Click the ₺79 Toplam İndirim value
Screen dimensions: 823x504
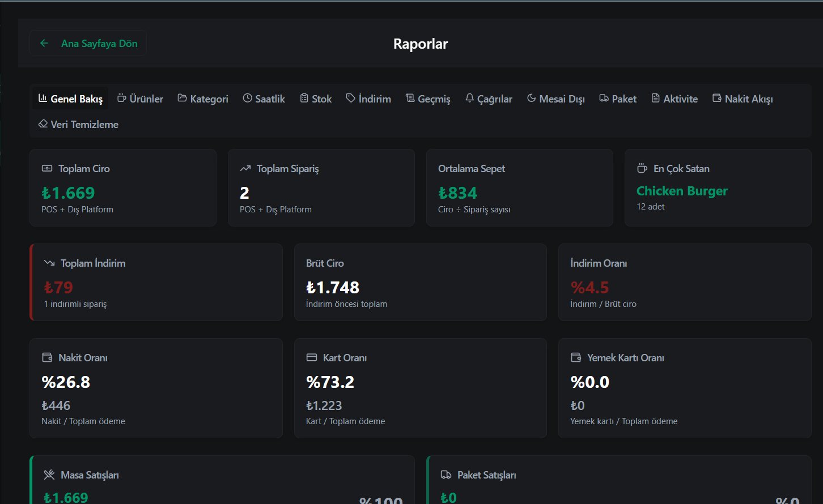58,288
